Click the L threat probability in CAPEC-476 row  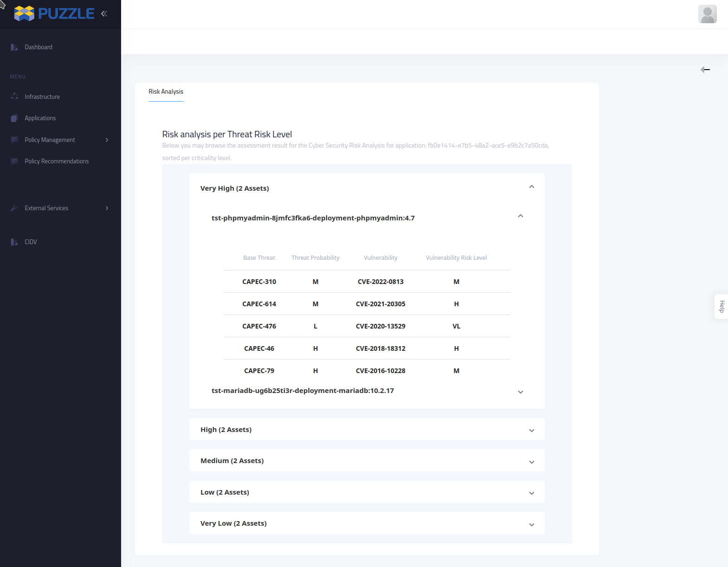tap(316, 326)
